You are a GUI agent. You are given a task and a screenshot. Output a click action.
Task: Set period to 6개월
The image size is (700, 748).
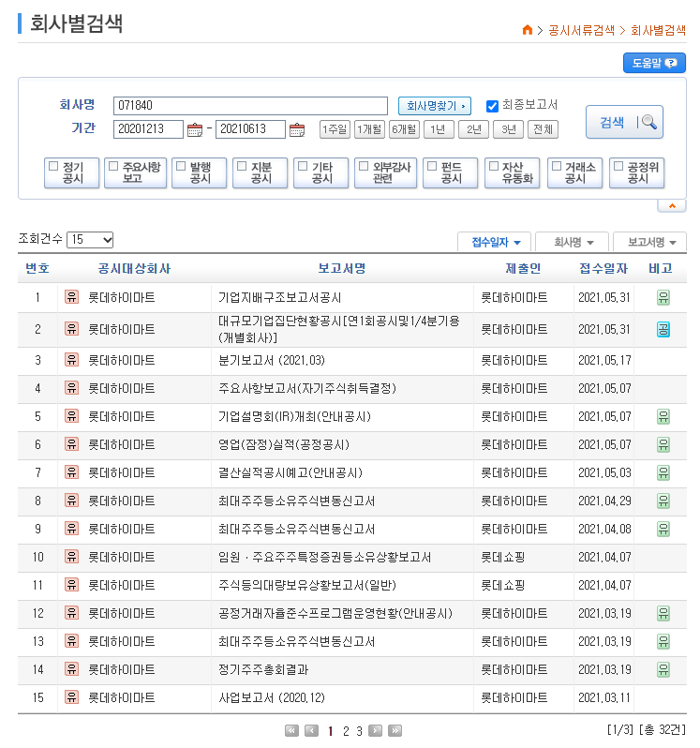click(x=405, y=129)
